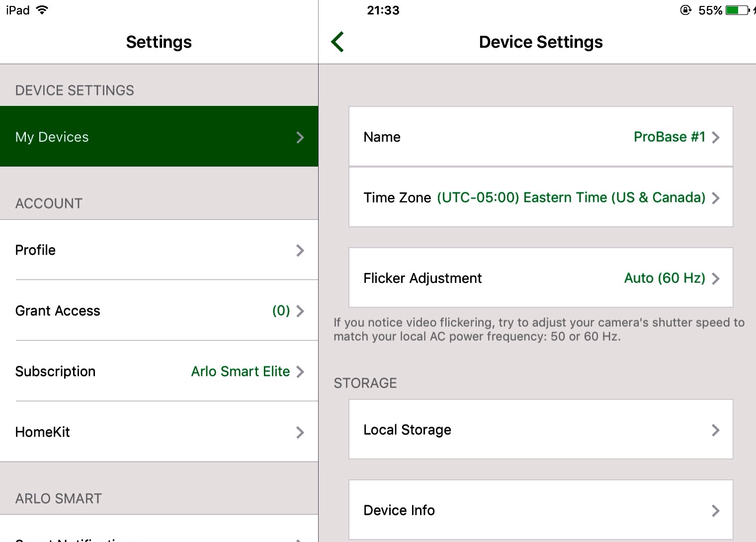Tap the ACCOUNT section header

coord(49,203)
